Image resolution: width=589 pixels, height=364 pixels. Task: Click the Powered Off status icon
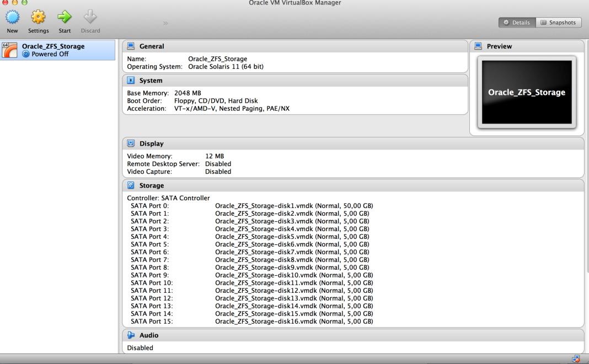[25, 54]
